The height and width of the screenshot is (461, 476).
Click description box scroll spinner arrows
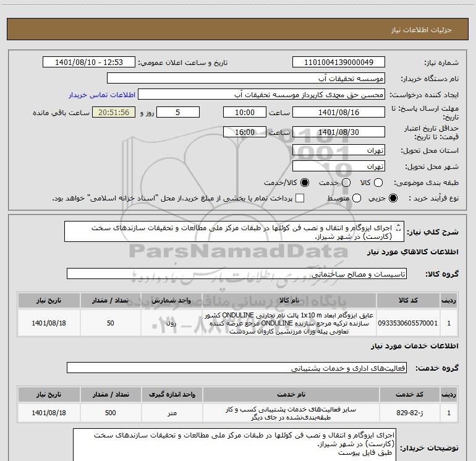point(399,228)
